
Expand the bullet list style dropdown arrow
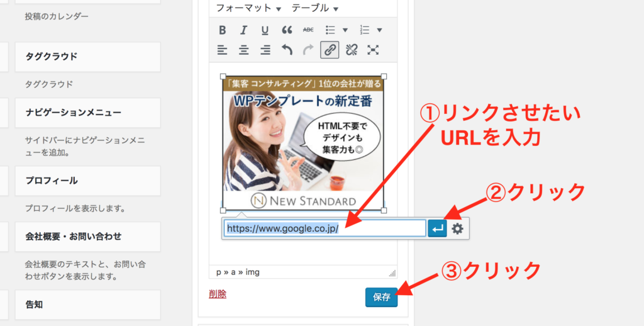click(x=345, y=30)
